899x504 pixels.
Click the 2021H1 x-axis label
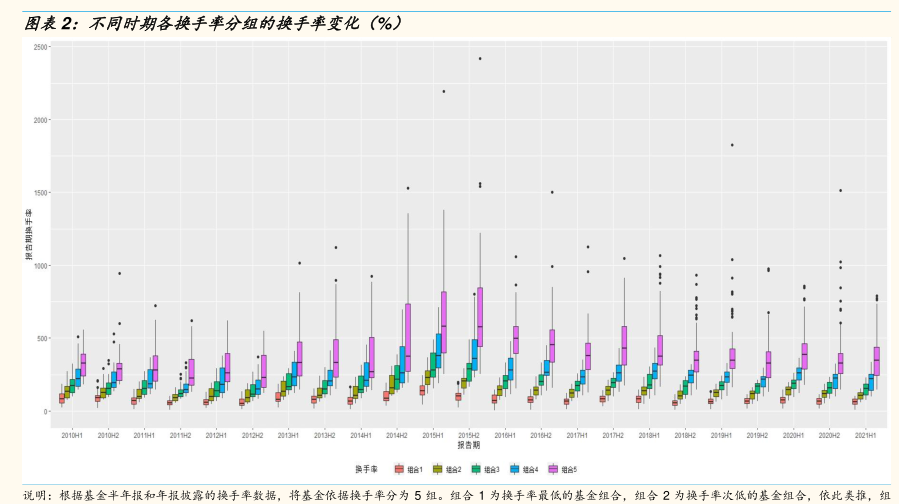tap(864, 436)
